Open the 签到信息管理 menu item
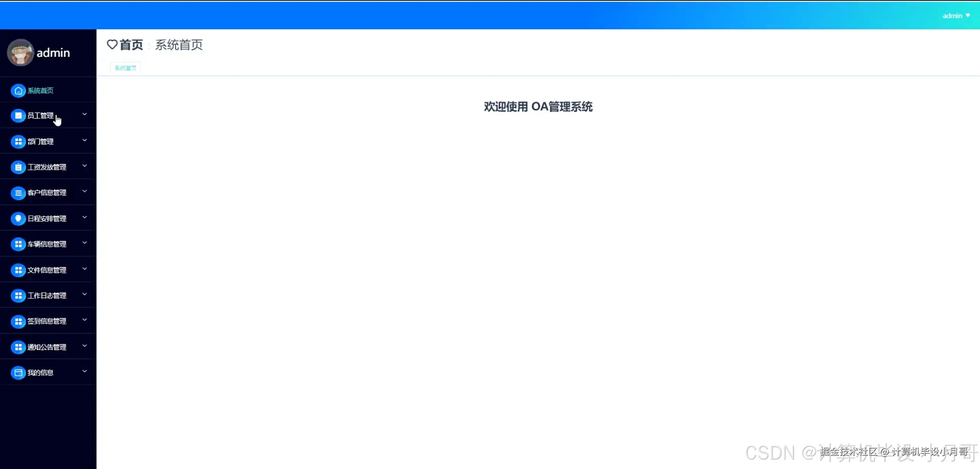Screen dimensions: 980x469 pos(47,321)
